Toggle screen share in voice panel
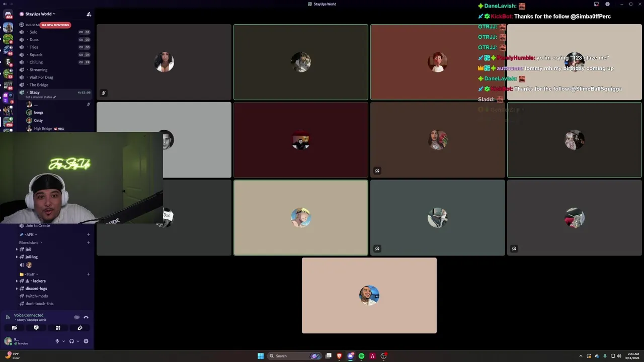The width and height of the screenshot is (644, 362). 36,328
